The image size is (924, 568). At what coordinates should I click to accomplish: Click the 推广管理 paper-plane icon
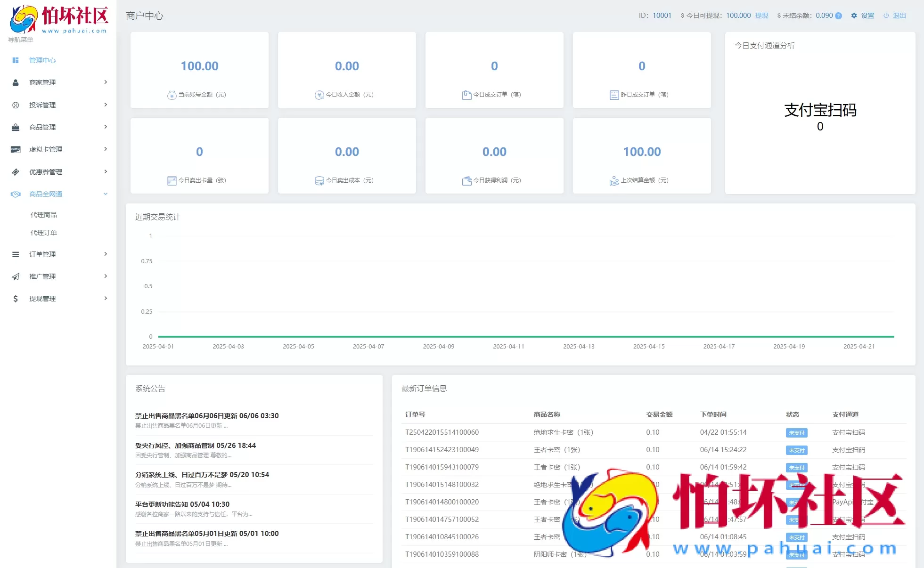pos(15,276)
